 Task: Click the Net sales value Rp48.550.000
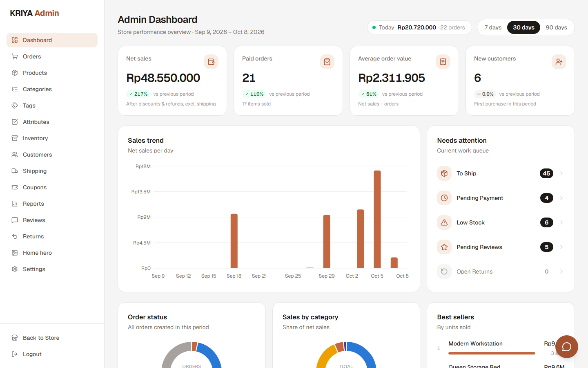pos(163,78)
